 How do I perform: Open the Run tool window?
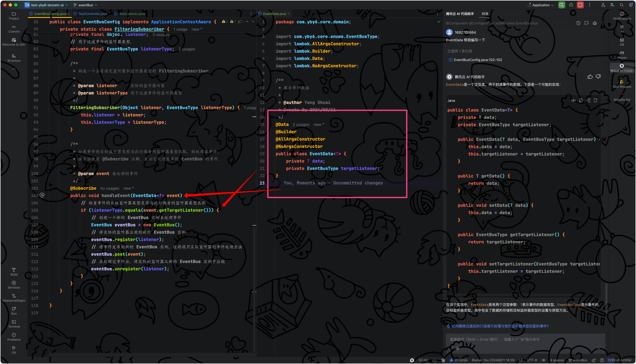click(x=14, y=311)
